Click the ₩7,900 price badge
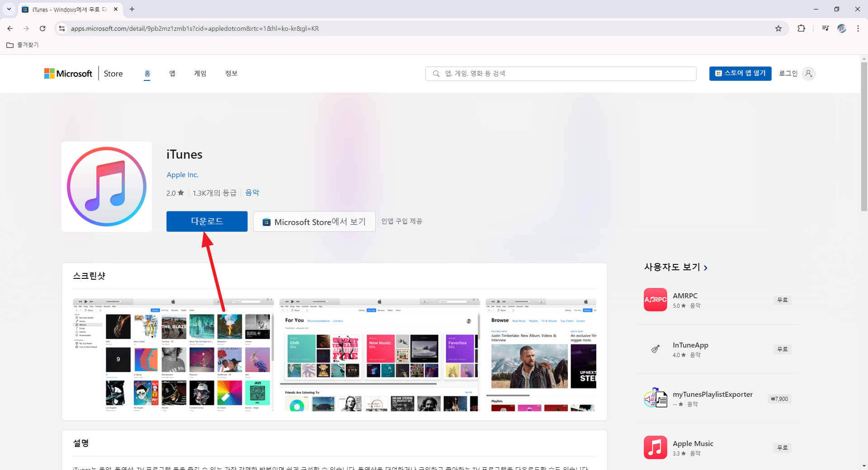This screenshot has height=470, width=868. (x=779, y=399)
